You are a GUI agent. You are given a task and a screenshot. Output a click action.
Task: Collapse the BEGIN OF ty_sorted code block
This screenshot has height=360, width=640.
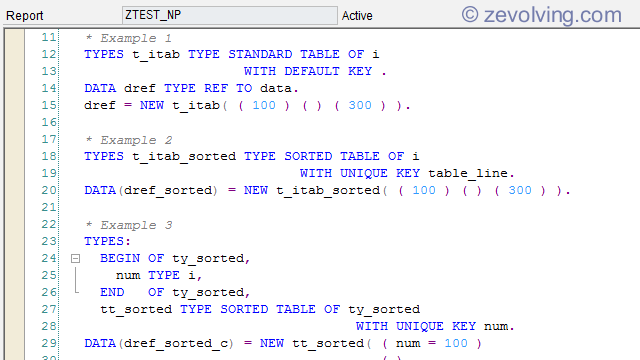[x=75, y=258]
